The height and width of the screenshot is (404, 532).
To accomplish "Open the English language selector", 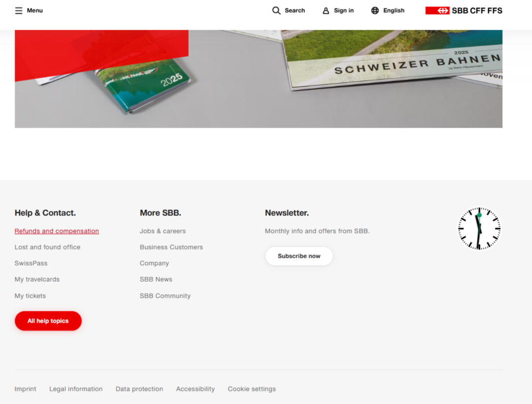I will [394, 11].
